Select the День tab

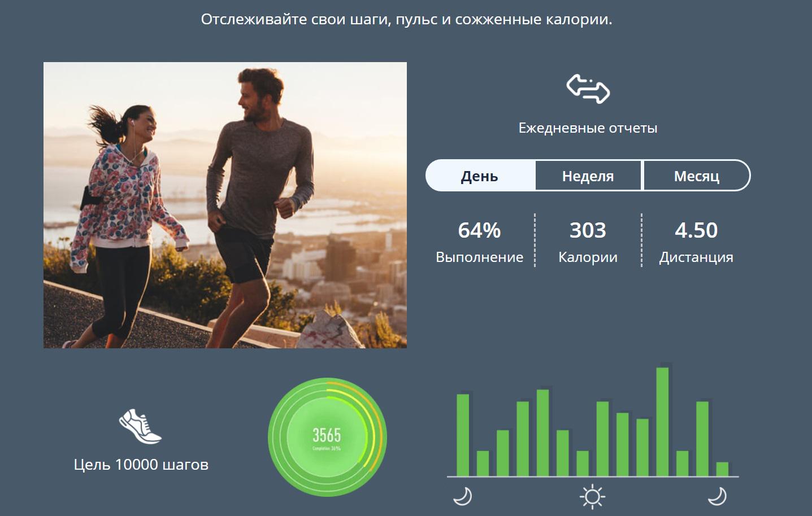(x=480, y=176)
